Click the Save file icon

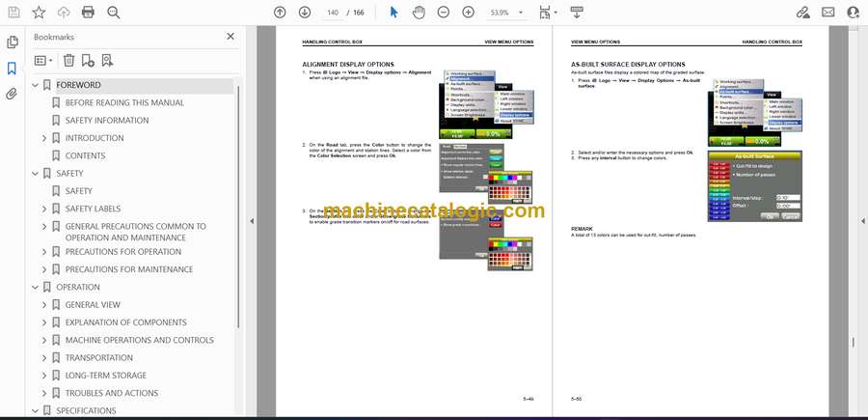pyautogui.click(x=14, y=13)
